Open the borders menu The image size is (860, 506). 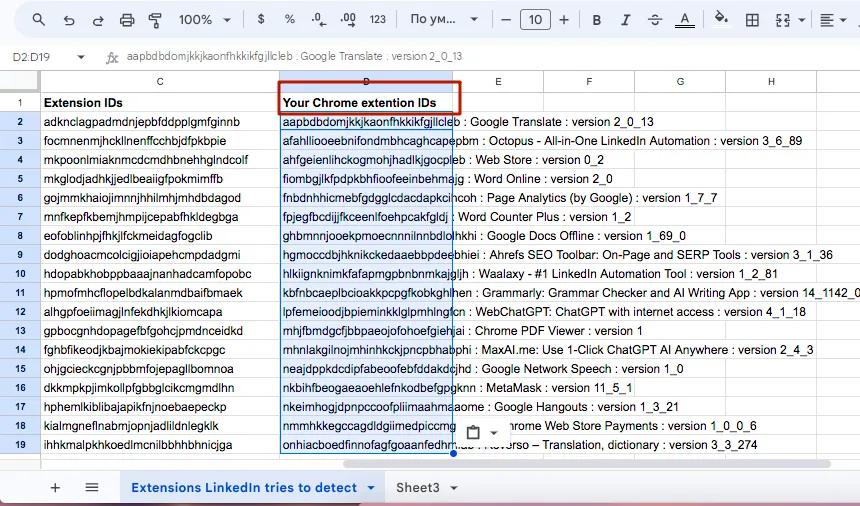tap(752, 20)
